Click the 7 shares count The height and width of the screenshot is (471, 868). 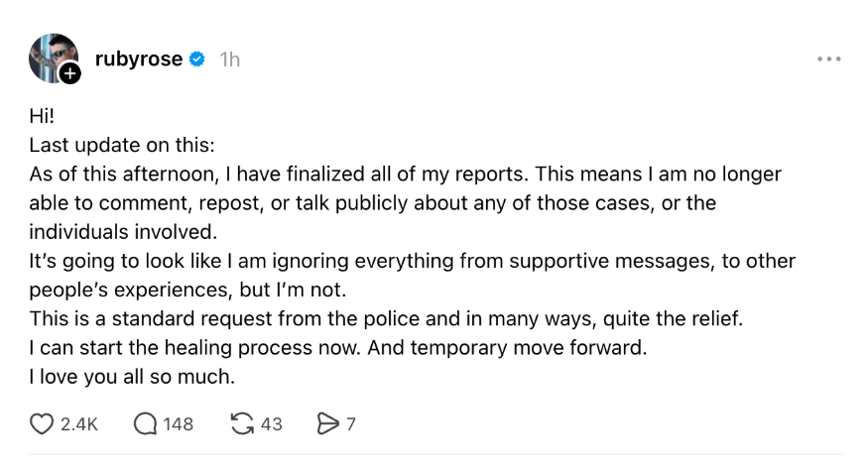(350, 424)
